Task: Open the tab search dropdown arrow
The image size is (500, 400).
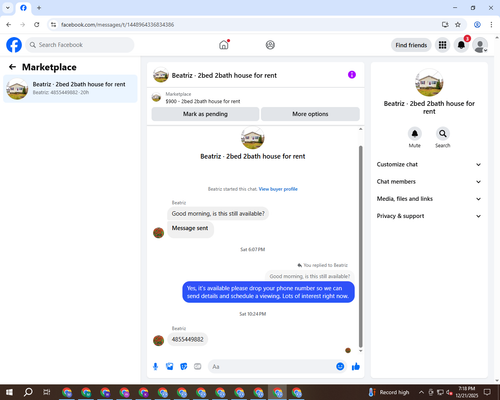Action: click(8, 8)
